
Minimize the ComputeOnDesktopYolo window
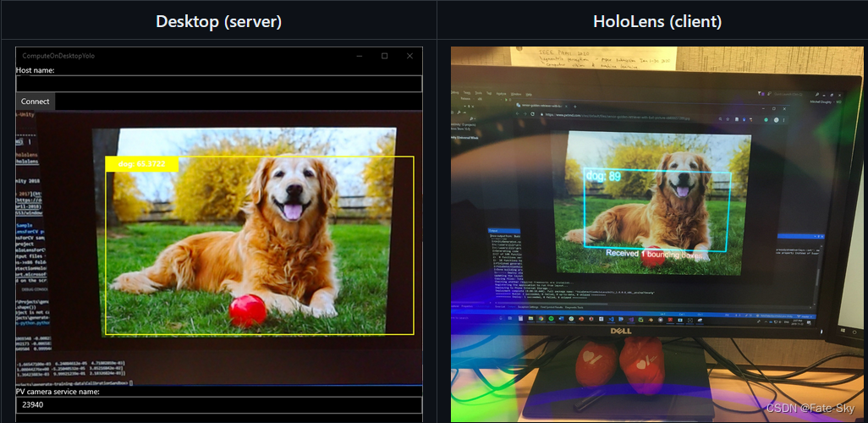pyautogui.click(x=360, y=56)
